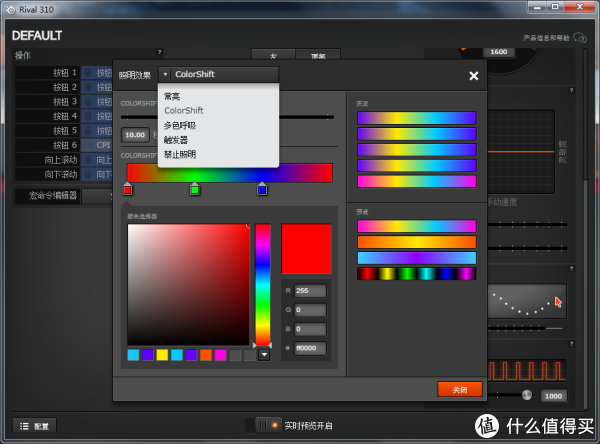Click the red gradient stop marker
The width and height of the screenshot is (600, 444).
coord(127,189)
